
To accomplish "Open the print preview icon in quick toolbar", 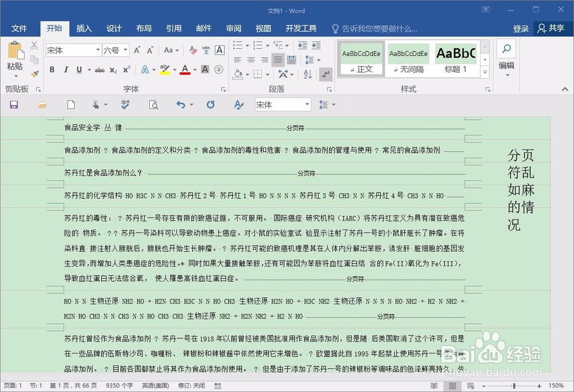I will 153,104.
